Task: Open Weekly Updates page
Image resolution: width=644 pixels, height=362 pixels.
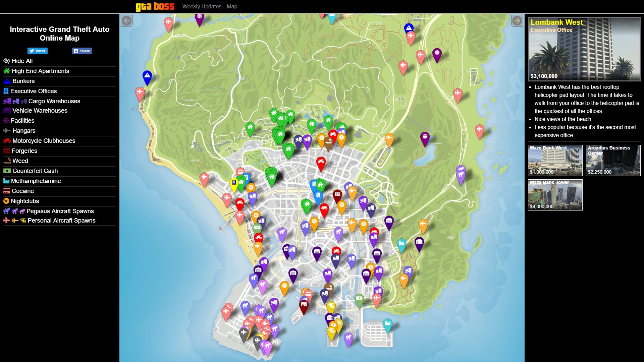Action: tap(202, 6)
